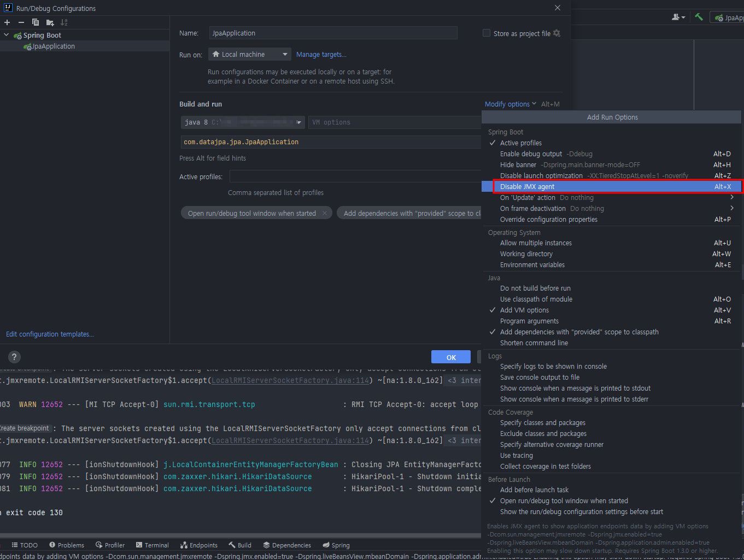The height and width of the screenshot is (560, 744).
Task: Select Allow multiple instances option
Action: (611, 243)
